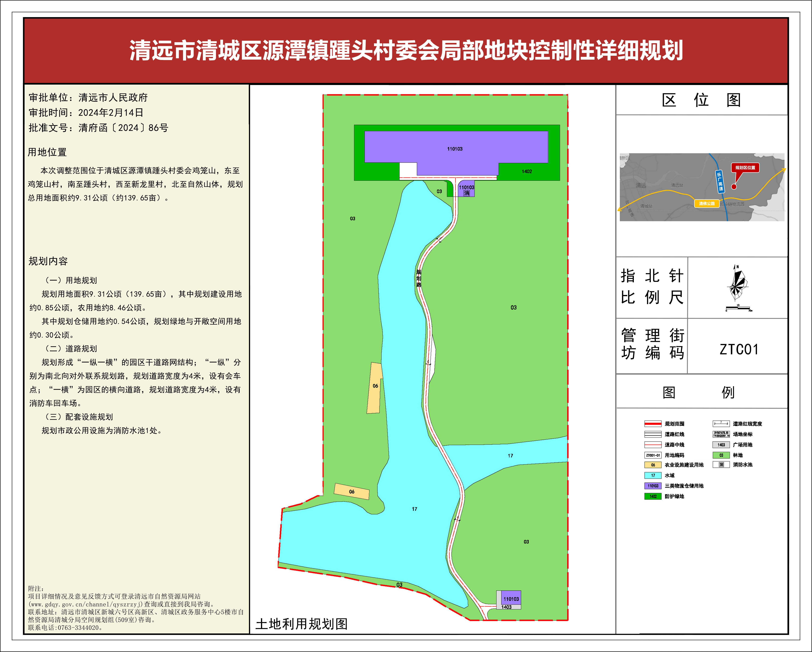Click the 用地位置 section heading
812x652 pixels.
(x=47, y=152)
